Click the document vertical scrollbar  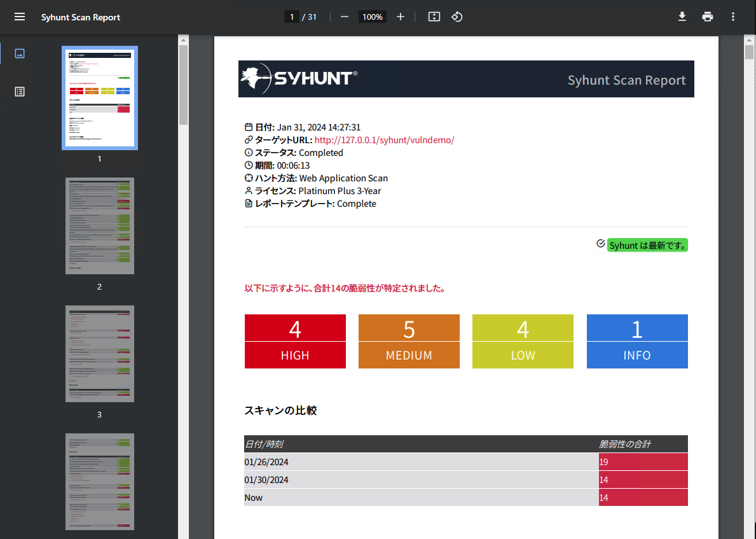749,52
